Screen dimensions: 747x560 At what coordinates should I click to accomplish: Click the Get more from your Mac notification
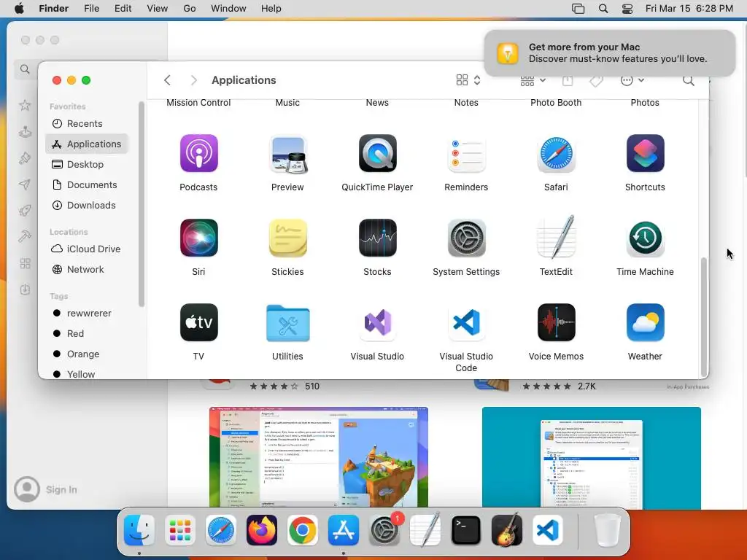(x=609, y=52)
